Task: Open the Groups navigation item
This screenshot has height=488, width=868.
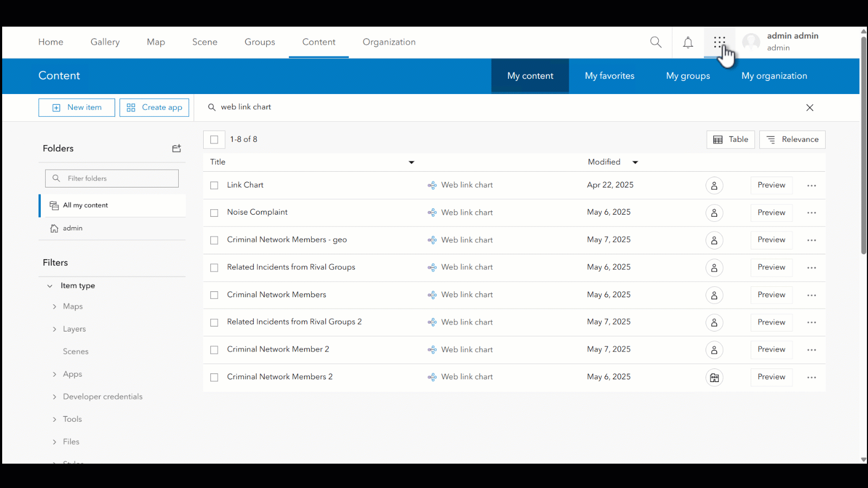Action: 260,42
